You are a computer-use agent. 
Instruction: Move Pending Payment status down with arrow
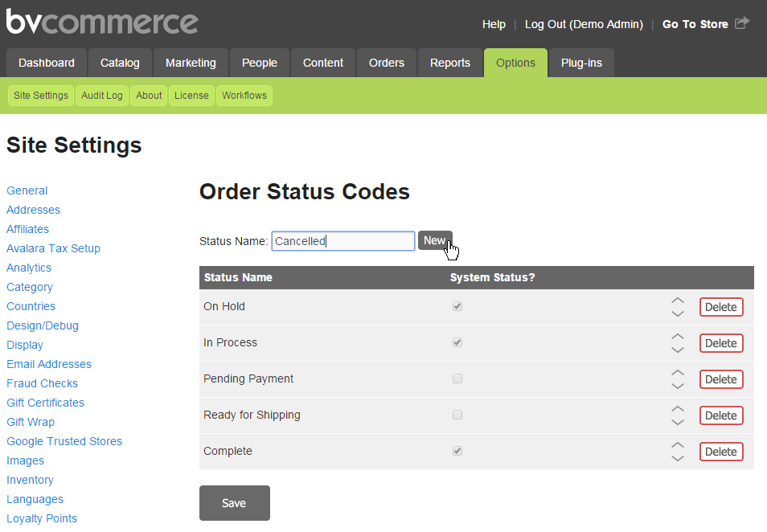[x=678, y=386]
